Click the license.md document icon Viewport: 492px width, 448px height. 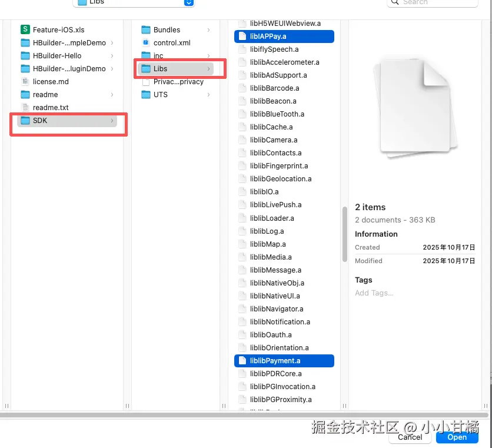pyautogui.click(x=25, y=81)
